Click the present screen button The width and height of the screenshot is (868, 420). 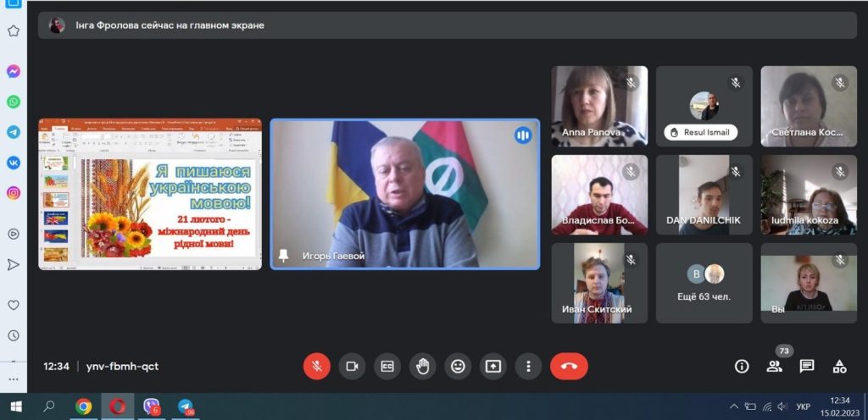492,366
